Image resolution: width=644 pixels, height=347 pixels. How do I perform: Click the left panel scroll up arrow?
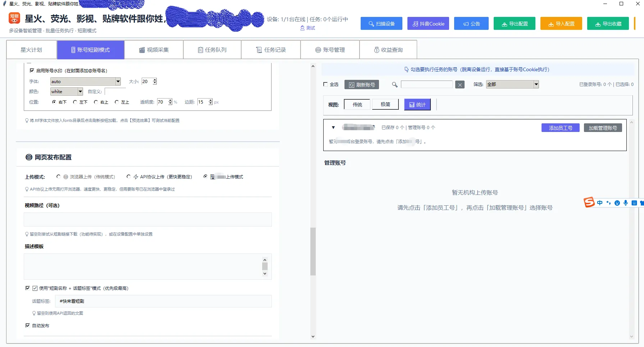[313, 66]
